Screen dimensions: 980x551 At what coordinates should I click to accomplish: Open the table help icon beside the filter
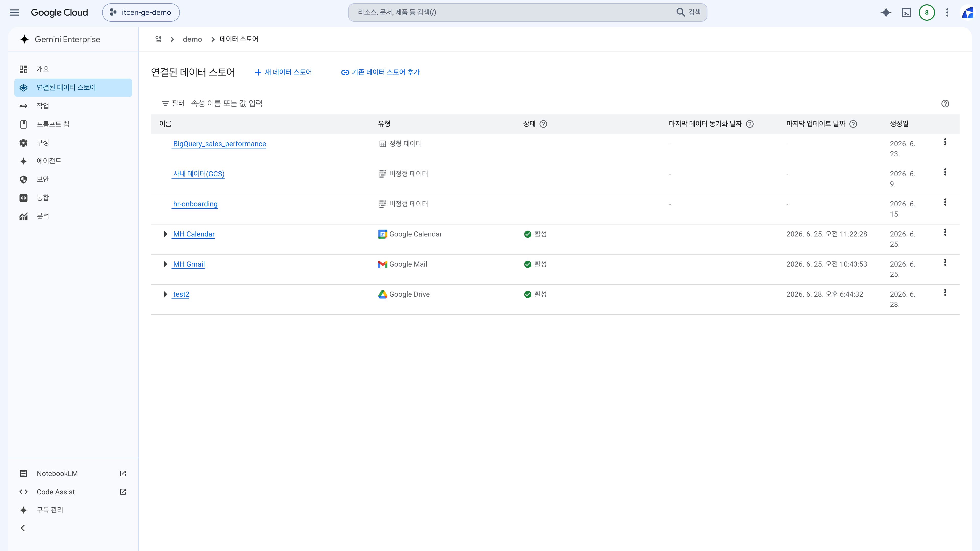(945, 103)
